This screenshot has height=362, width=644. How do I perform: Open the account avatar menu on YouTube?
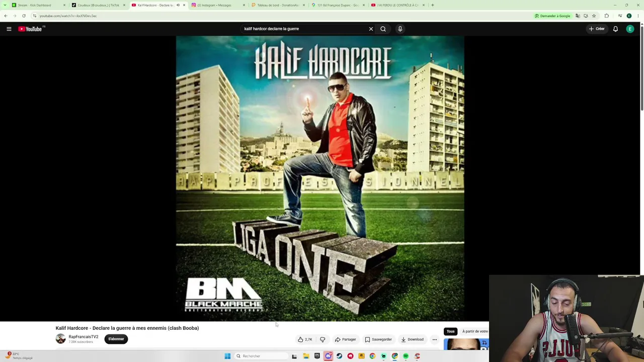[630, 29]
